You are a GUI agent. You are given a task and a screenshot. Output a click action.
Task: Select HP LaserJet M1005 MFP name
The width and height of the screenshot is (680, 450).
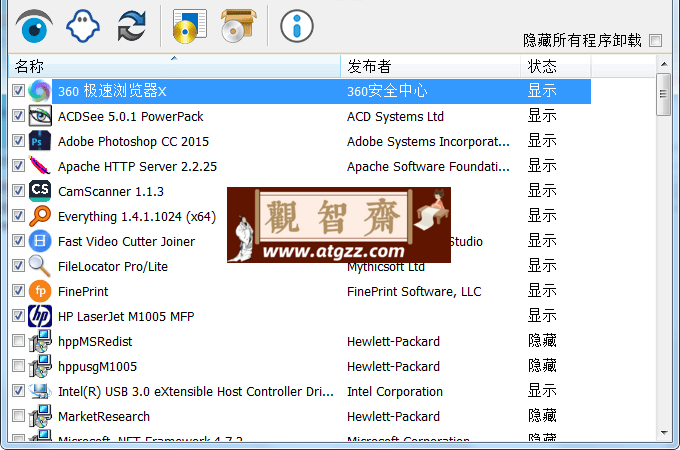(x=126, y=316)
